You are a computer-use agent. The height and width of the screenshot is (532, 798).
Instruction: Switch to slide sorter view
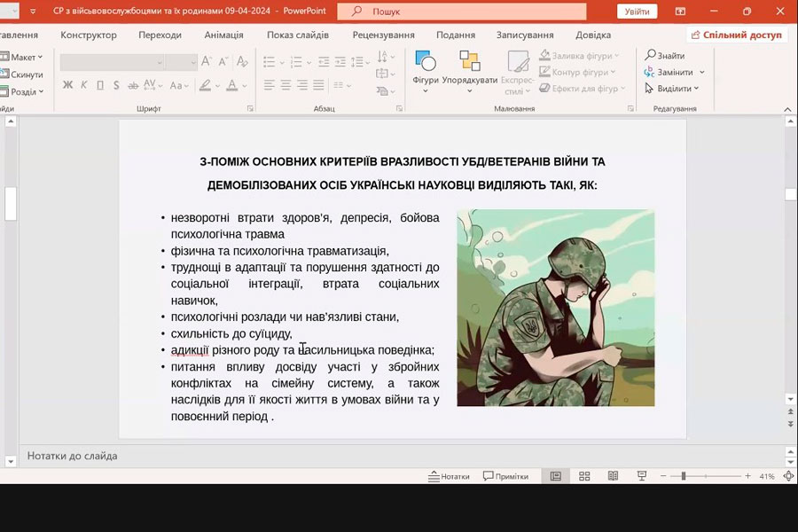tap(584, 476)
